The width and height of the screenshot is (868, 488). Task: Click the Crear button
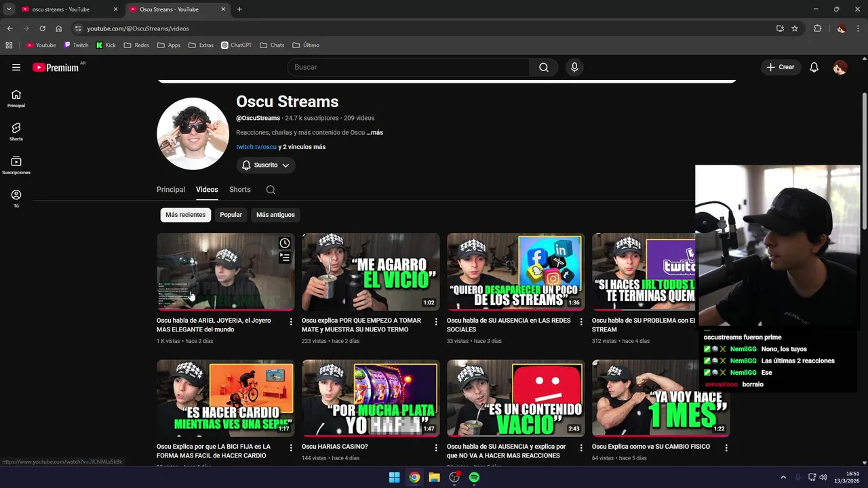tap(781, 67)
